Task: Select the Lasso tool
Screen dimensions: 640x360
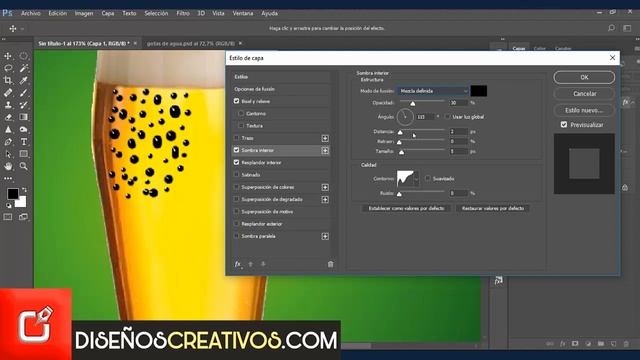Action: [x=8, y=68]
